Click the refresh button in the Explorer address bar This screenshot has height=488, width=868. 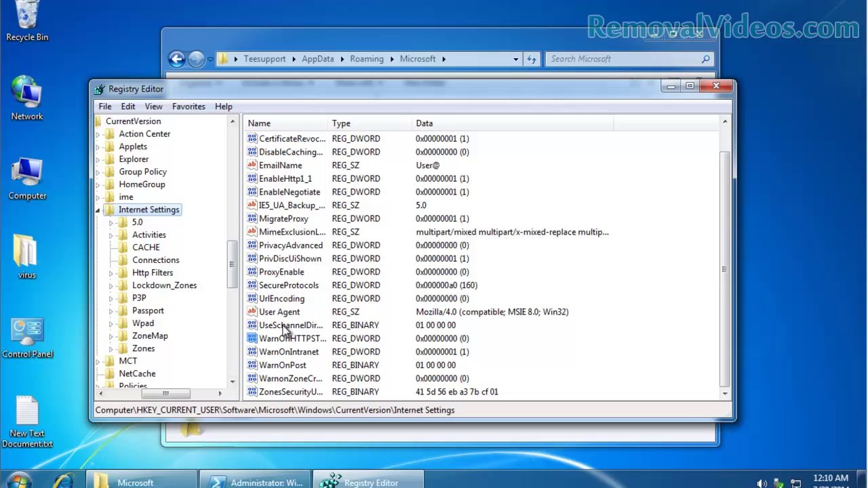[x=532, y=59]
